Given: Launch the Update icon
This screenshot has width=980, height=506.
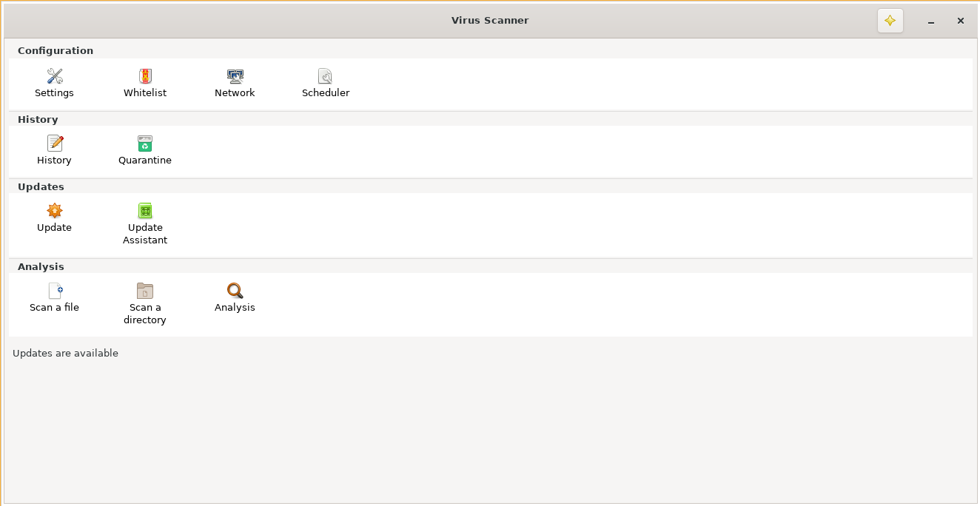Looking at the screenshot, I should 55,211.
